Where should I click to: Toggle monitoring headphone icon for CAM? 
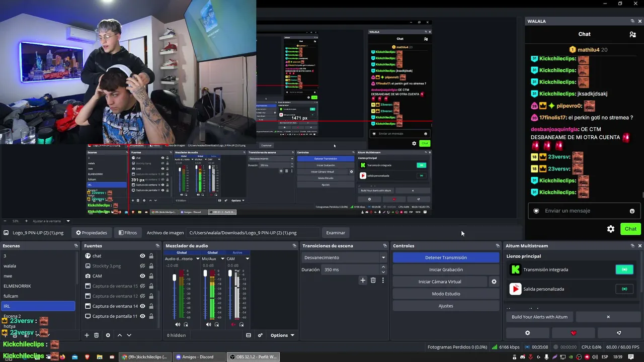[x=242, y=325]
